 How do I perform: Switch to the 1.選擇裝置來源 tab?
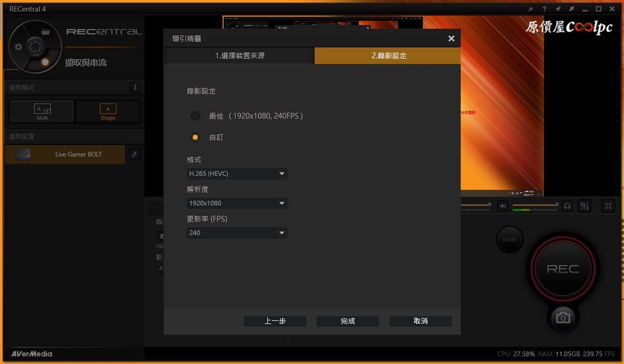(x=240, y=56)
